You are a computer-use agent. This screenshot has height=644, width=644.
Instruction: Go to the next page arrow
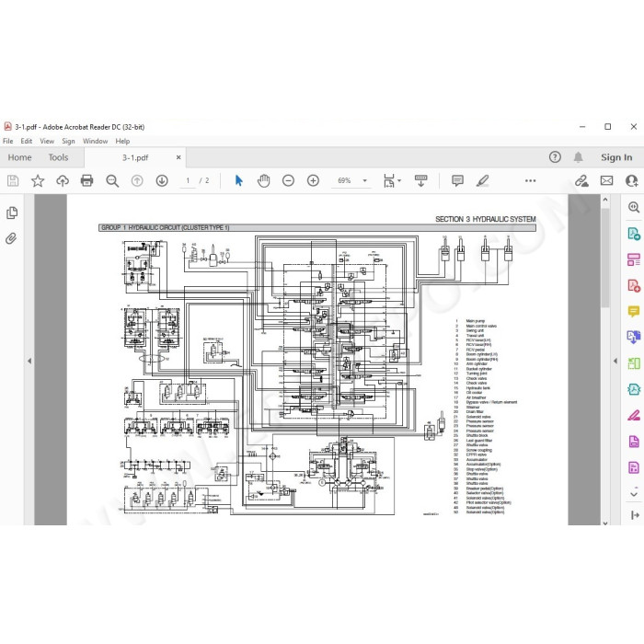click(x=162, y=180)
